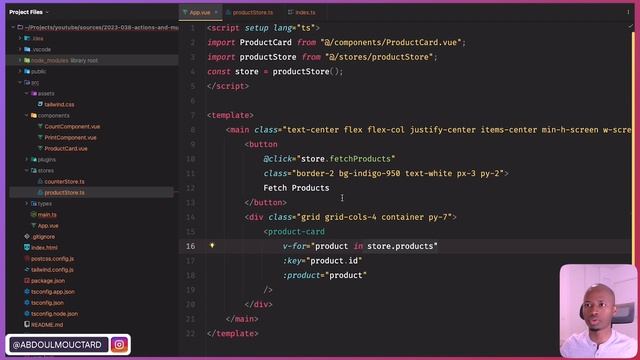Click the tsconfig.node.json gear icon
Image resolution: width=640 pixels, height=360 pixels.
point(27,314)
